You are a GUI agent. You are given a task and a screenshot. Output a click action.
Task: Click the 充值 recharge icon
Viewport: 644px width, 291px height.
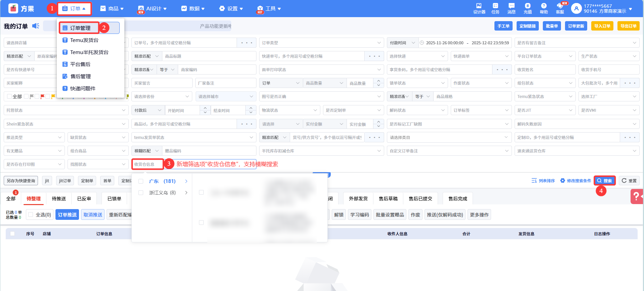coord(527,8)
